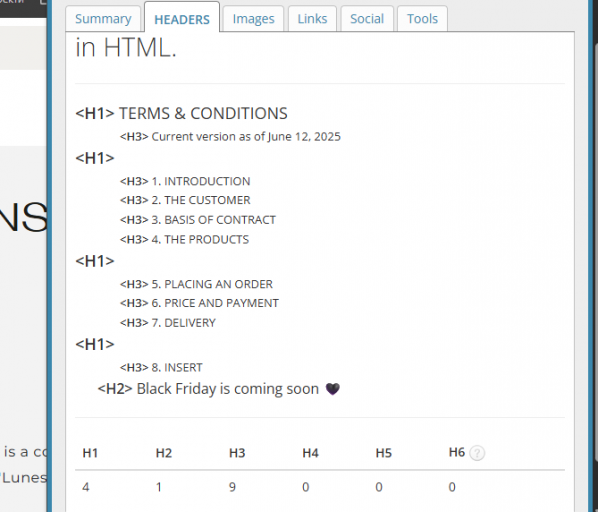
Task: Click the H3 count value 9
Action: click(x=232, y=487)
